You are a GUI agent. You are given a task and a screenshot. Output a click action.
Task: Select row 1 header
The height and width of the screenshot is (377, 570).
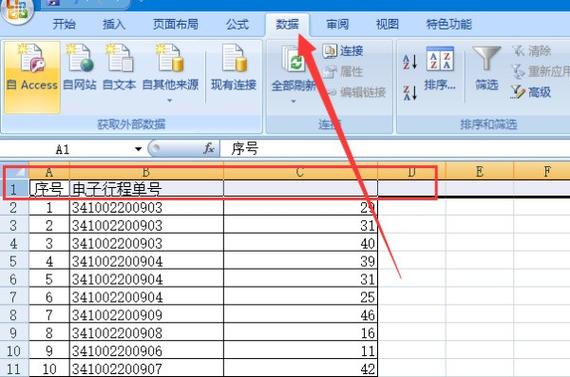click(14, 189)
